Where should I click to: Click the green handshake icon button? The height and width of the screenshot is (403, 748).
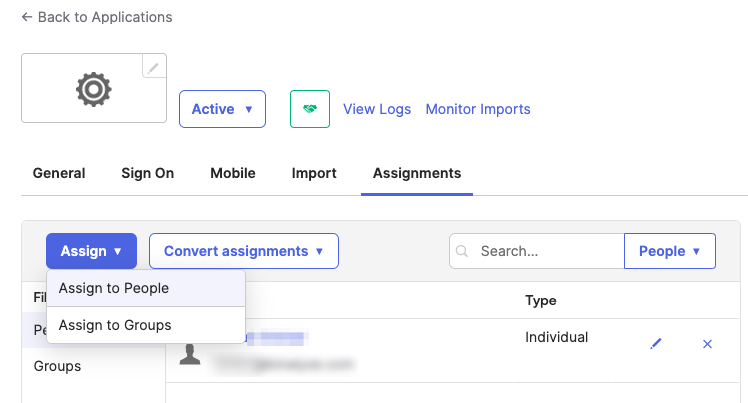[309, 109]
